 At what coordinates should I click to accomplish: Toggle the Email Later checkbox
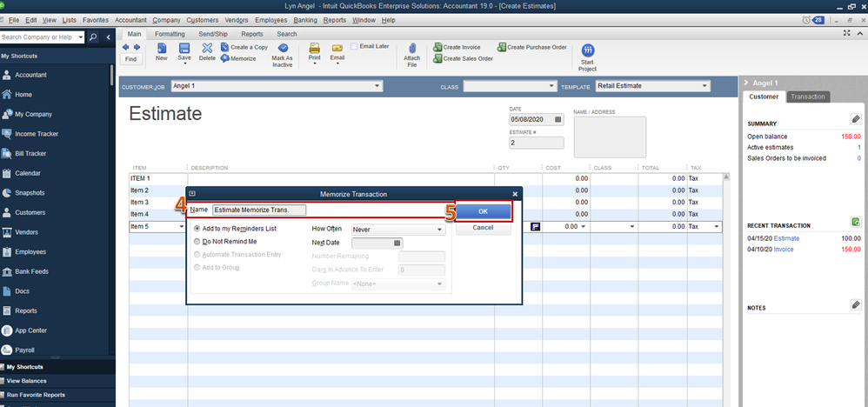point(354,46)
